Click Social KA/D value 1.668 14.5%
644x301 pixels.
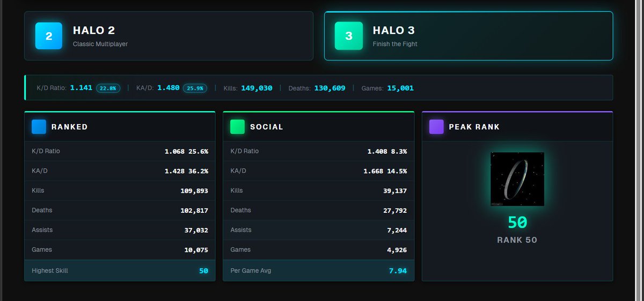click(x=385, y=171)
